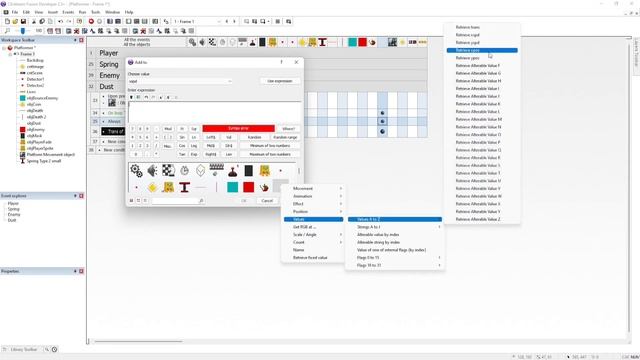Click the magnifier zoom icon in second toolbar
Screen dimensions: 640x360
(7, 31)
